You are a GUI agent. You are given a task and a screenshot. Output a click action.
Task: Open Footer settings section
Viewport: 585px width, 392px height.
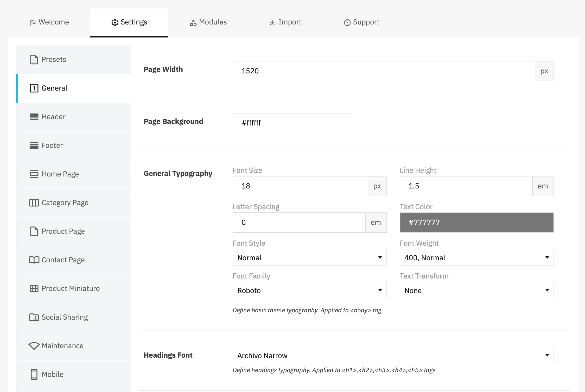pos(73,146)
